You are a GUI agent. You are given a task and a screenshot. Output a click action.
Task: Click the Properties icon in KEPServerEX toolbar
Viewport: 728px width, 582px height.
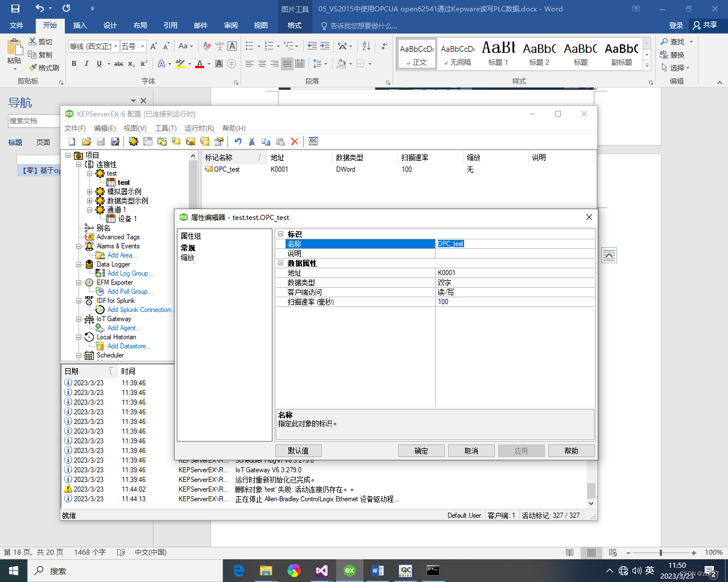tap(219, 142)
